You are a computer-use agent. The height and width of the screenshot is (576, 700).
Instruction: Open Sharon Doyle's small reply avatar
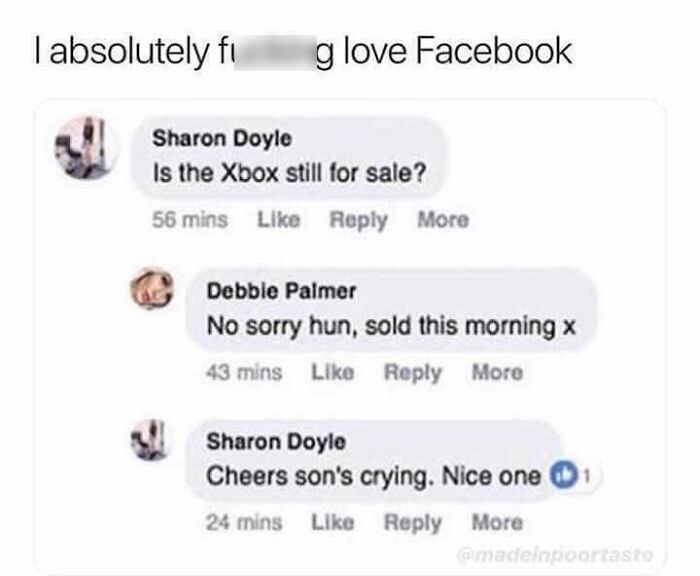152,440
